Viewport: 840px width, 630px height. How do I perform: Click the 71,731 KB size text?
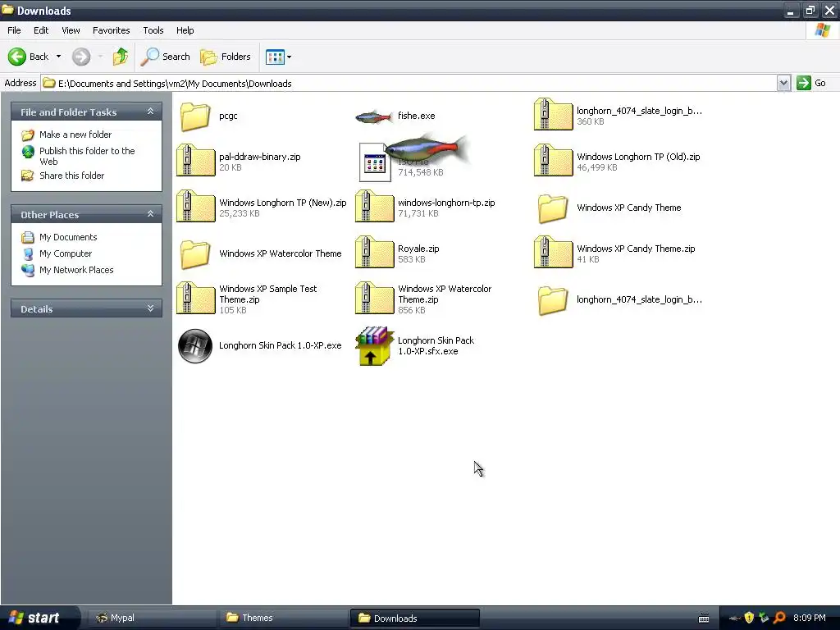pyautogui.click(x=418, y=213)
